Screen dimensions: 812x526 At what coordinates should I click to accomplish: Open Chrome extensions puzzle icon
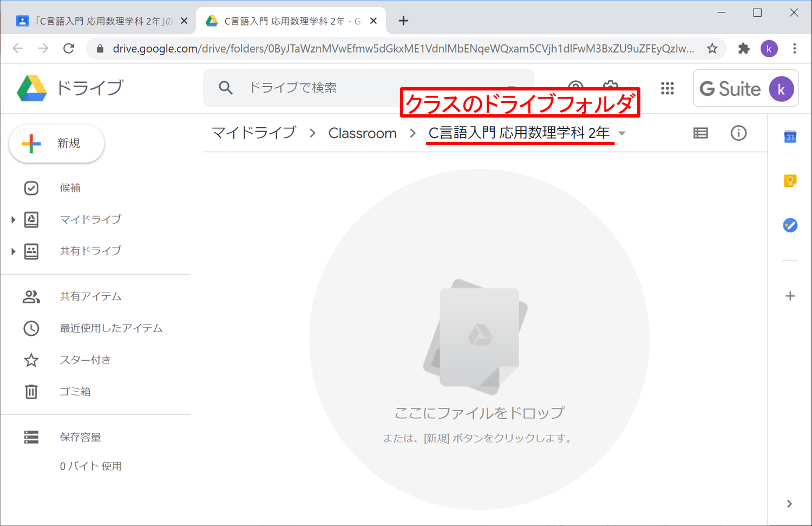pos(744,49)
